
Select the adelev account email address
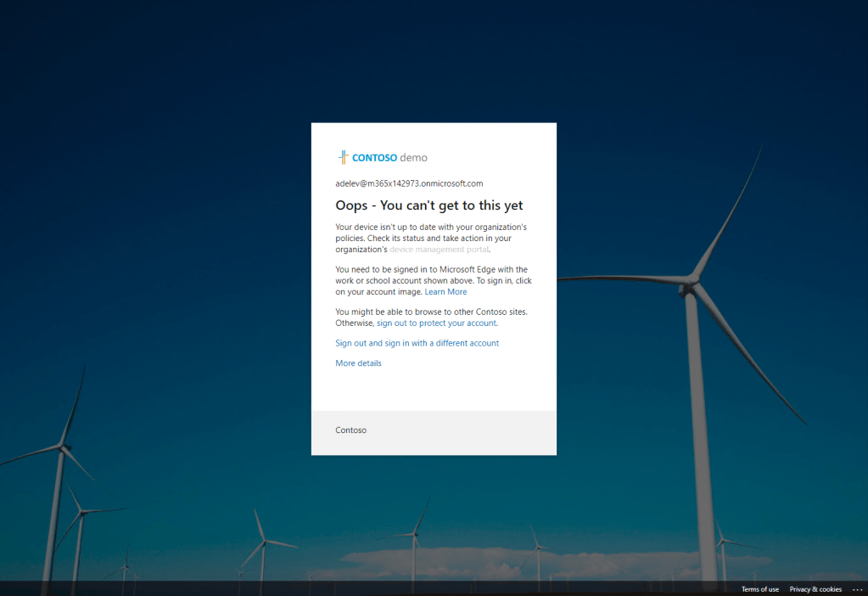click(409, 183)
